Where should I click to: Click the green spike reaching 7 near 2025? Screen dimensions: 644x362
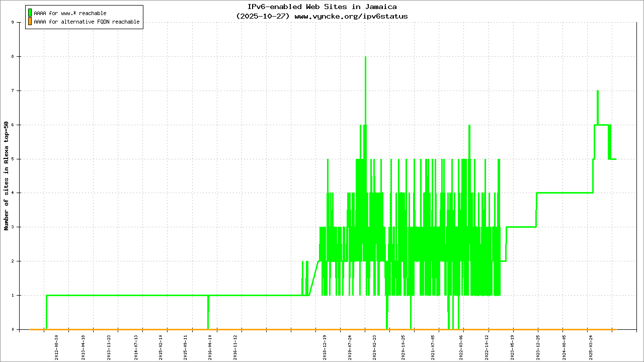597,92
